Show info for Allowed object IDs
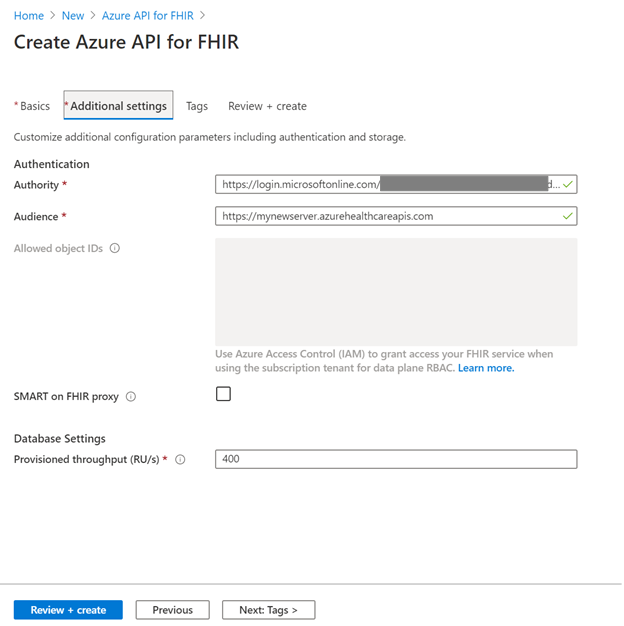 click(115, 248)
